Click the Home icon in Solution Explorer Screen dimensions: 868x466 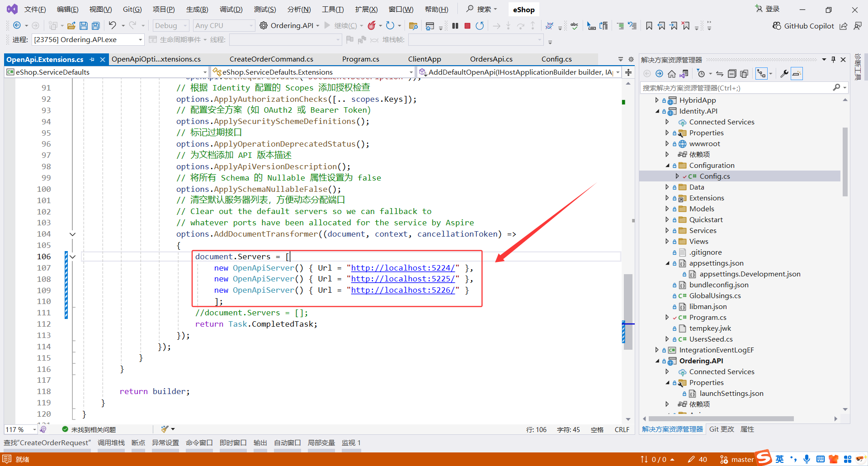point(671,74)
